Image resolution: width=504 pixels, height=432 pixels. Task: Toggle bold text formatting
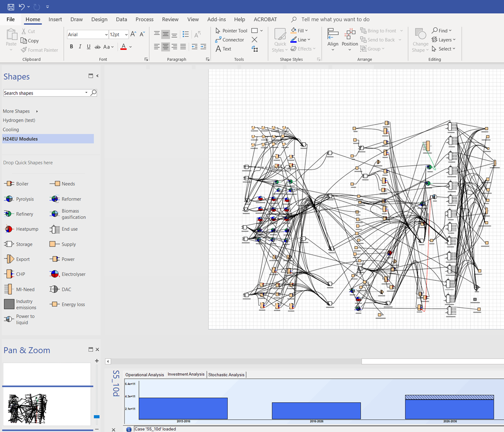point(71,47)
